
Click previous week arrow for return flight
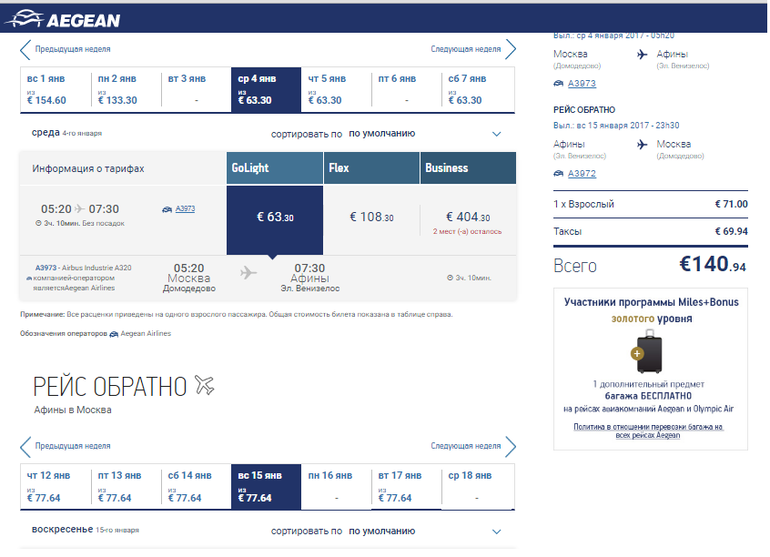(x=25, y=446)
